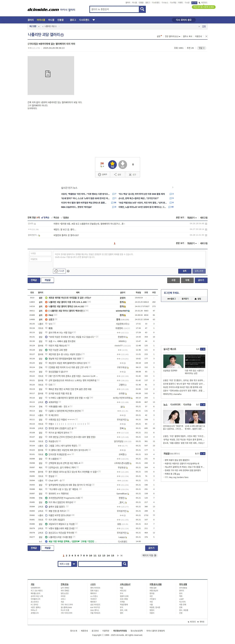The width and height of the screenshot is (235, 644).
Task: Open the 갤러리 nav tab
Action: pos(30,20)
